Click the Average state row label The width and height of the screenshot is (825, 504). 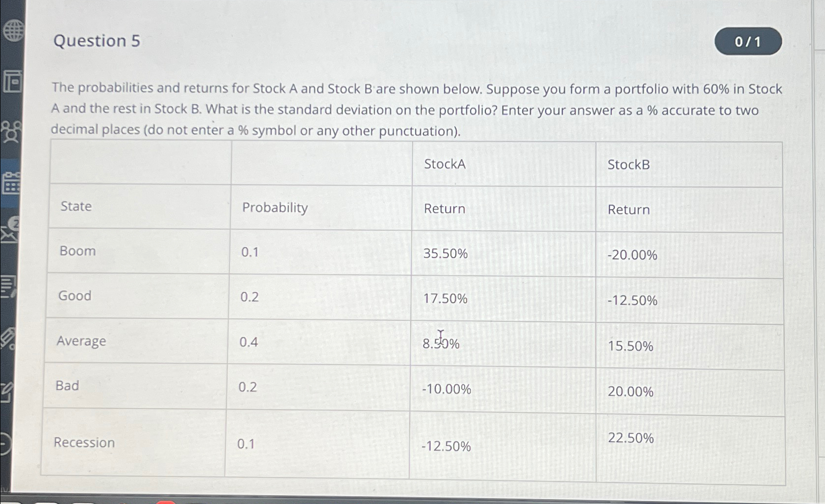click(81, 341)
